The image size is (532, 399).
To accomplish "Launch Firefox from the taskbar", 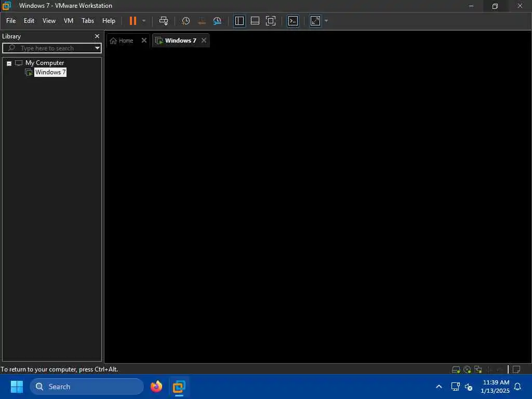I will tap(156, 387).
